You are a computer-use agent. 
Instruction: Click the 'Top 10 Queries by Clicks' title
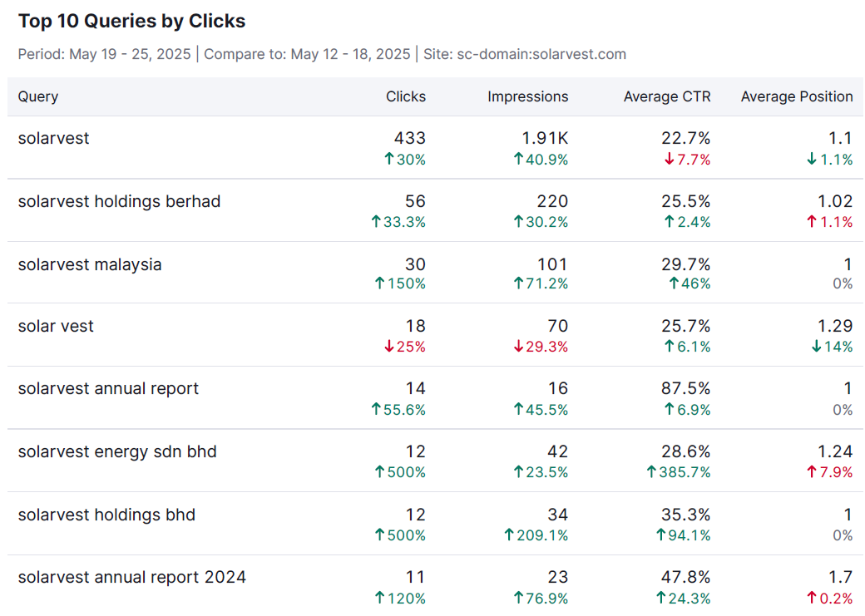(x=132, y=21)
